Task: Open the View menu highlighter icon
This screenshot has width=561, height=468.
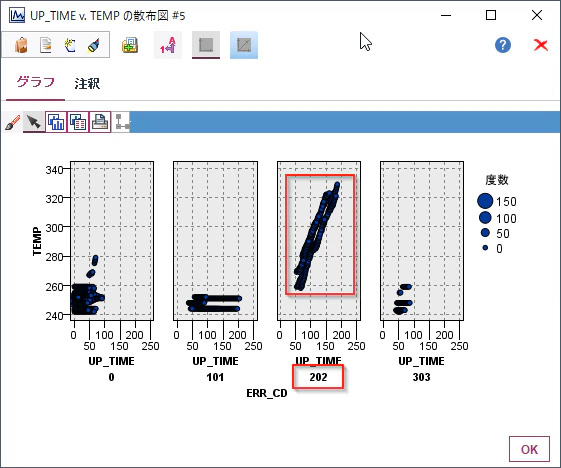Action: click(93, 45)
